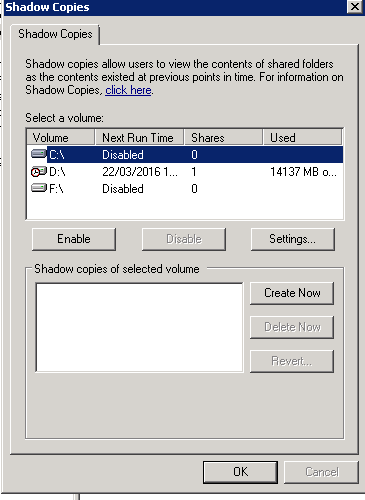Sort by Shares column header

(224, 137)
